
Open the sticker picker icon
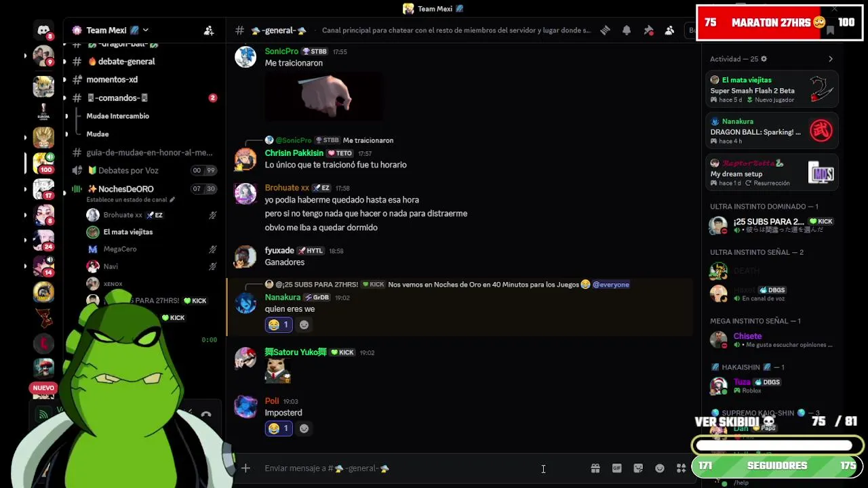[x=638, y=468]
